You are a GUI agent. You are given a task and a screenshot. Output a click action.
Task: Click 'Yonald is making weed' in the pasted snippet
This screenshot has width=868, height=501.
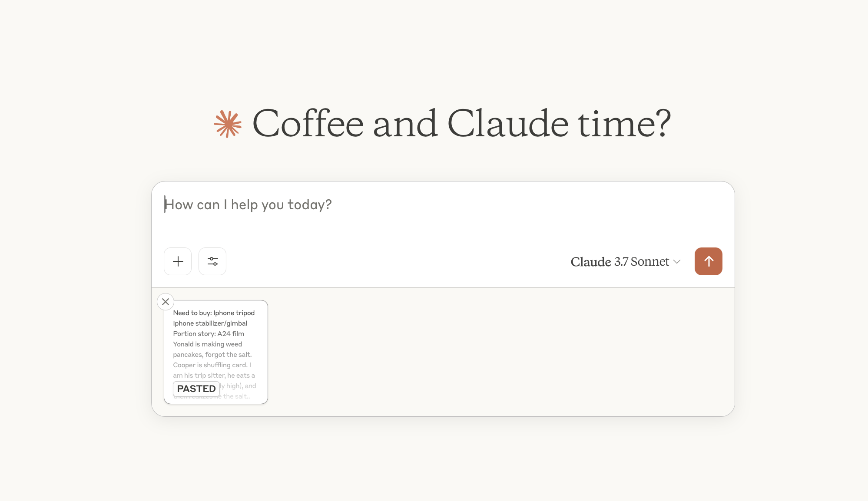[207, 344]
